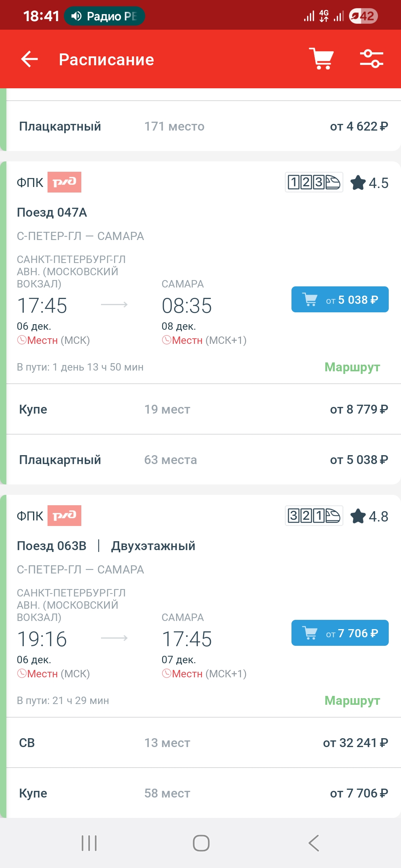401x868 pixels.
Task: Tap the РЖД logo on train 047А
Action: (x=64, y=182)
